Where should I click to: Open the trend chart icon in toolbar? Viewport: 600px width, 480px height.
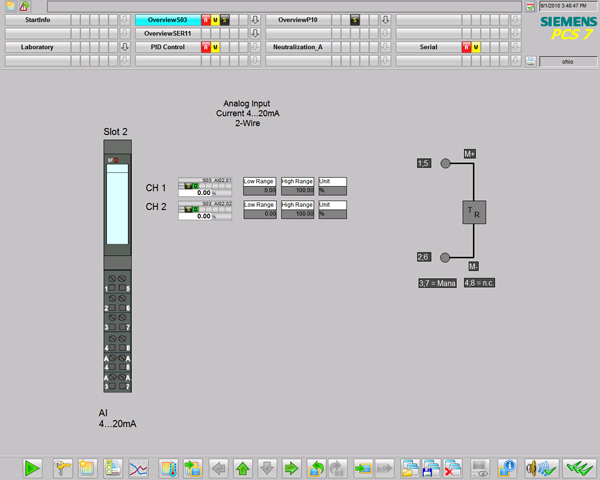(140, 467)
